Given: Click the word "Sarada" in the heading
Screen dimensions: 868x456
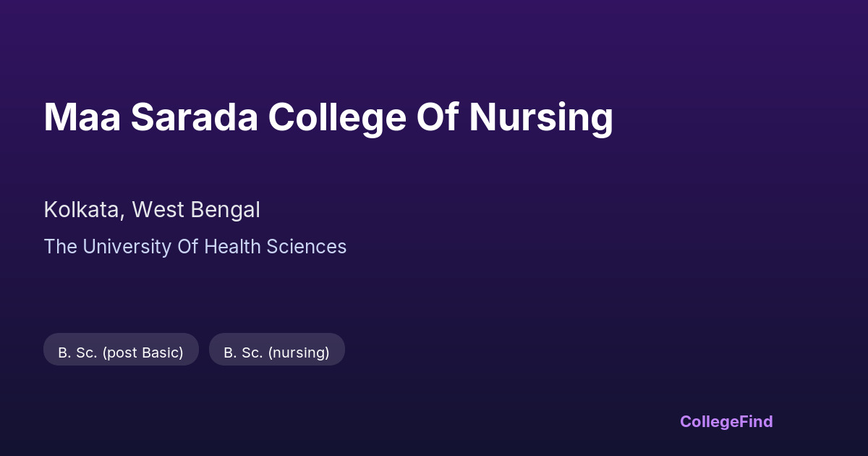Looking at the screenshot, I should [194, 117].
